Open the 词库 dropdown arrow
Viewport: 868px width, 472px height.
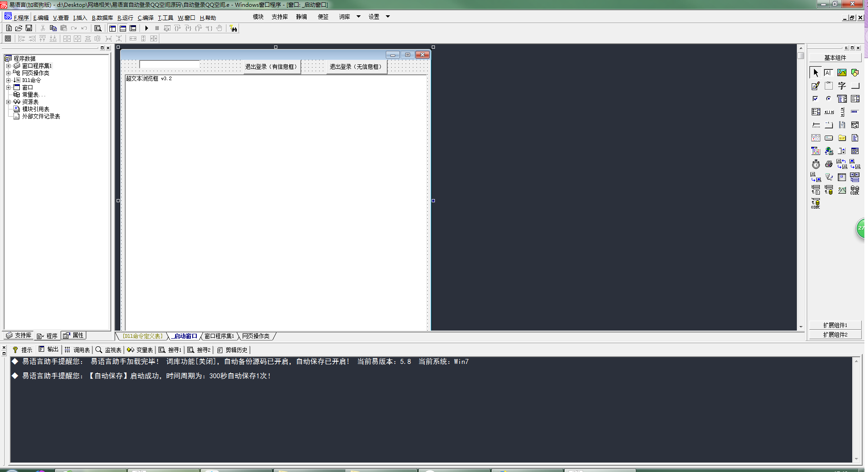click(358, 17)
